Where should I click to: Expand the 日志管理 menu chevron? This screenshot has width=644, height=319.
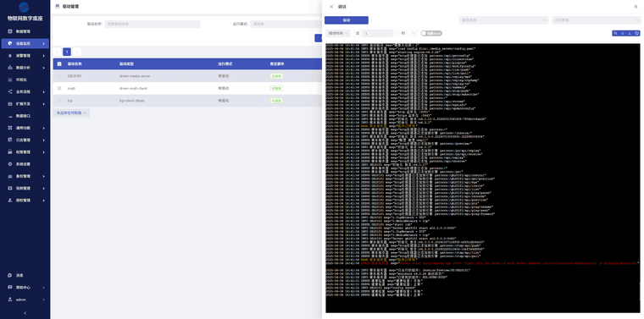[x=44, y=140]
